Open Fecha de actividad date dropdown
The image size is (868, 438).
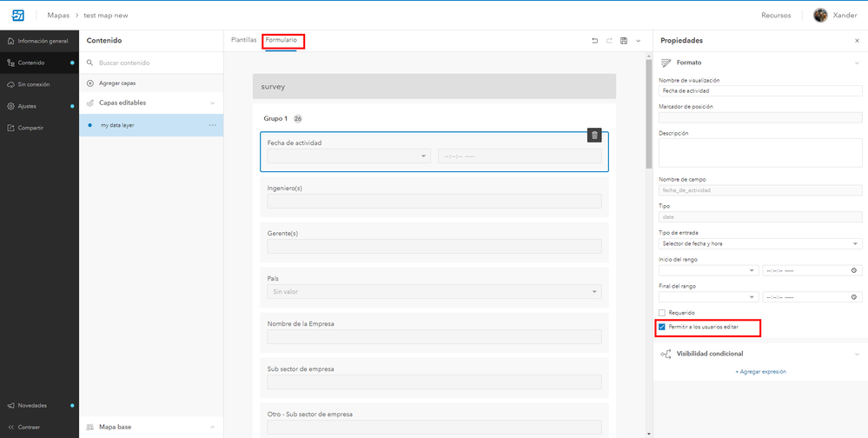[x=348, y=156]
